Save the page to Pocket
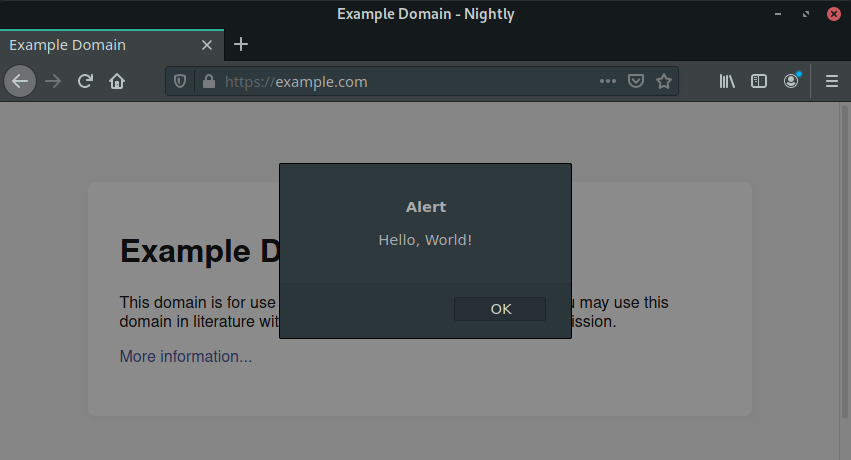Image resolution: width=851 pixels, height=460 pixels. [635, 82]
